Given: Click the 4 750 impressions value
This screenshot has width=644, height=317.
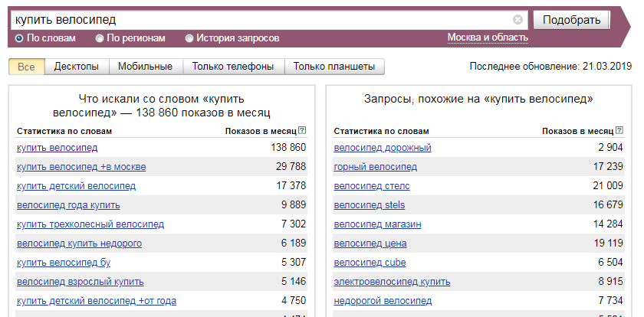Looking at the screenshot, I should tap(294, 301).
